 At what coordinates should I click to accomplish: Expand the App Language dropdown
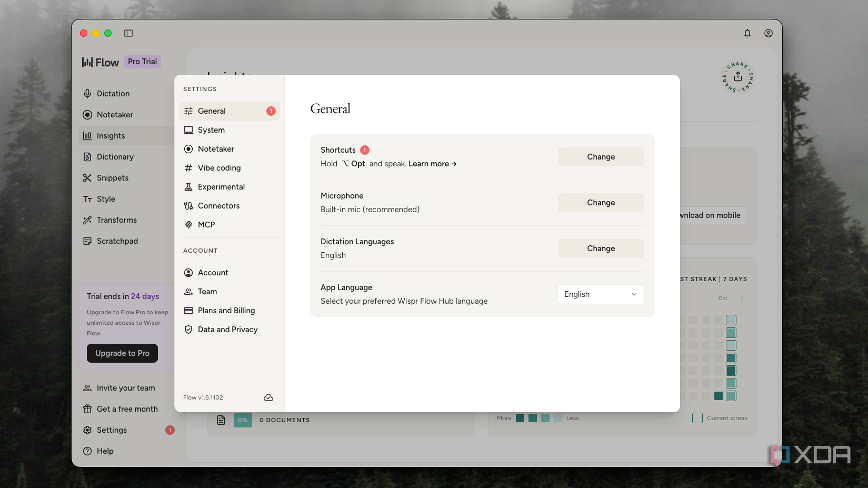tap(601, 294)
